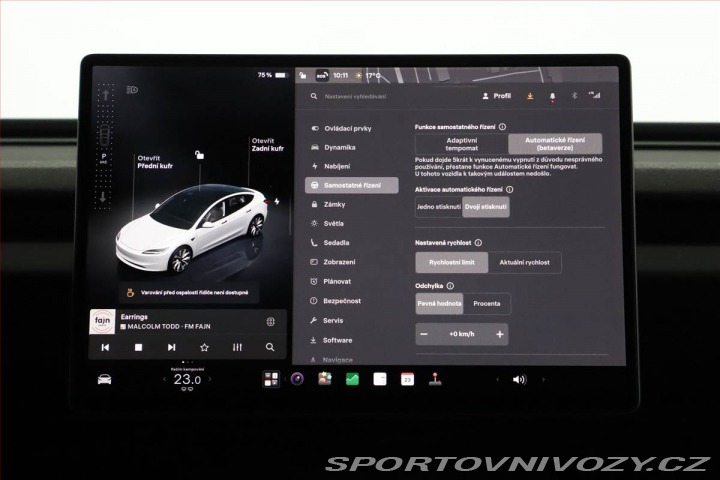Tap the unlock padlock above the car

(x=199, y=155)
